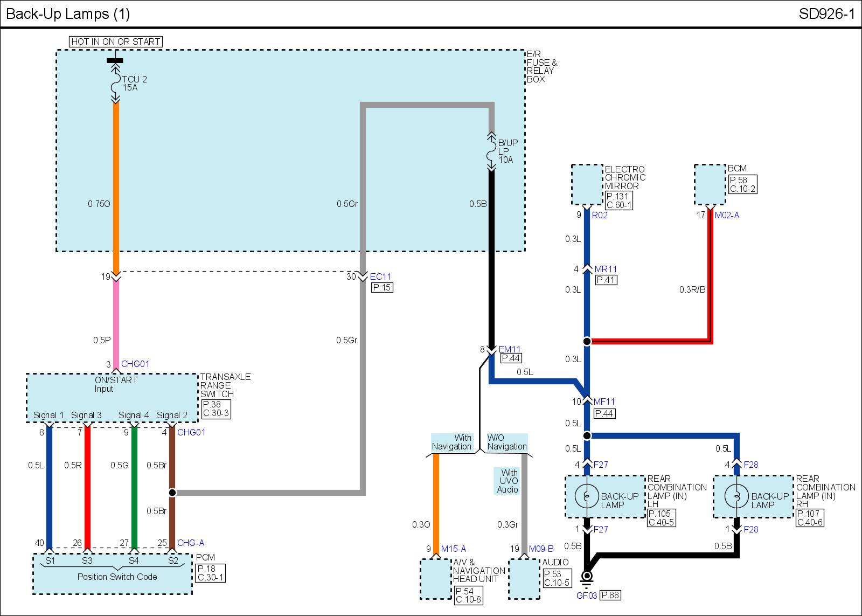The height and width of the screenshot is (616, 862).
Task: Click the splice dot on the brown Signal 2 wire
Action: [172, 492]
